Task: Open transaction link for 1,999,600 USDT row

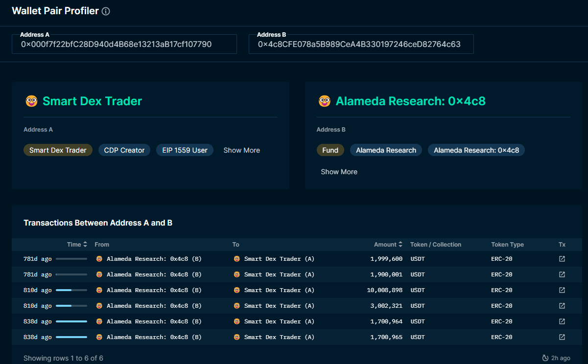Action: tap(562, 259)
